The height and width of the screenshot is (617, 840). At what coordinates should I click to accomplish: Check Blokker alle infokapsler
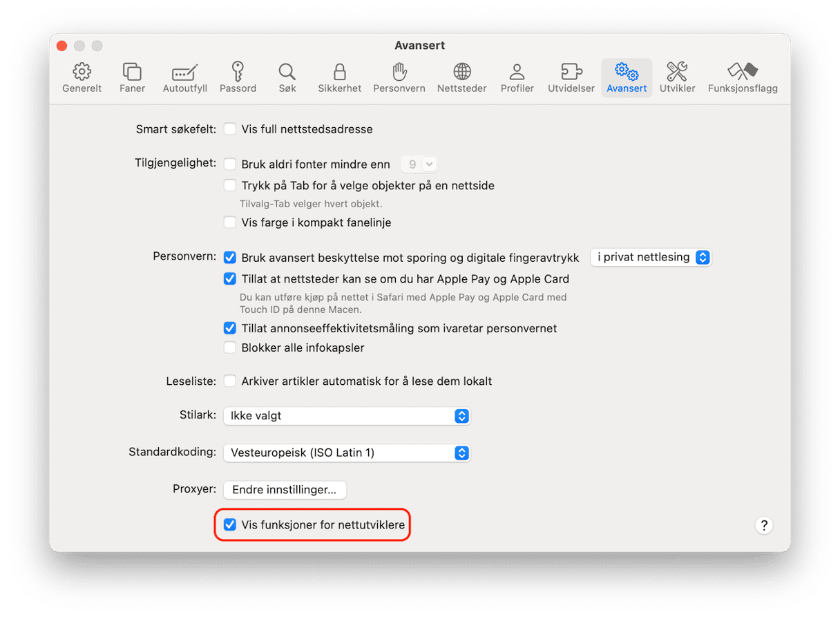point(230,348)
